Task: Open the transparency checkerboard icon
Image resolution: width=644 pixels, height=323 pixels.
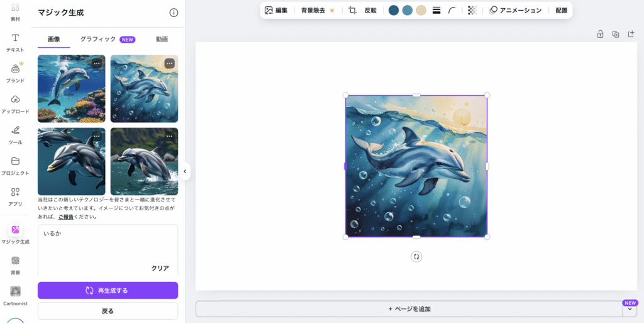Action: [472, 10]
